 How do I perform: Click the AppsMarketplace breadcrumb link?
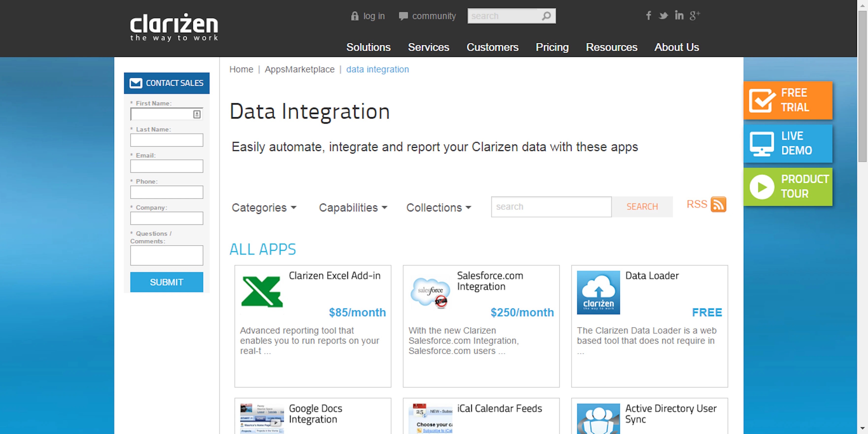[299, 69]
